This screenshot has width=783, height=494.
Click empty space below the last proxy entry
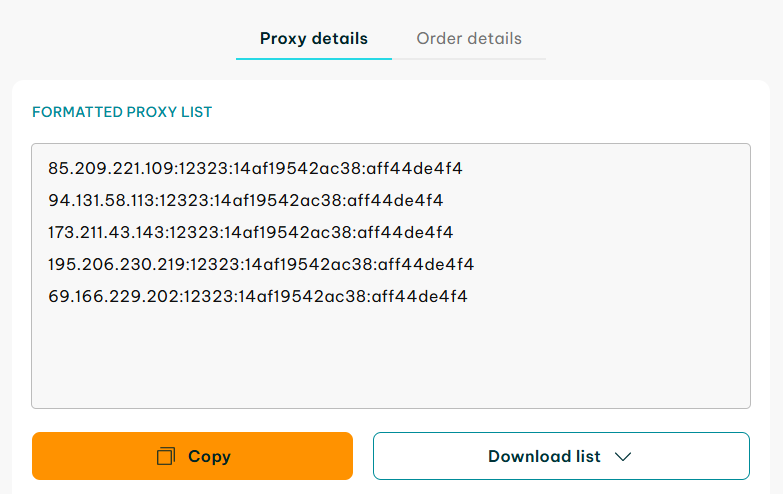tap(391, 357)
